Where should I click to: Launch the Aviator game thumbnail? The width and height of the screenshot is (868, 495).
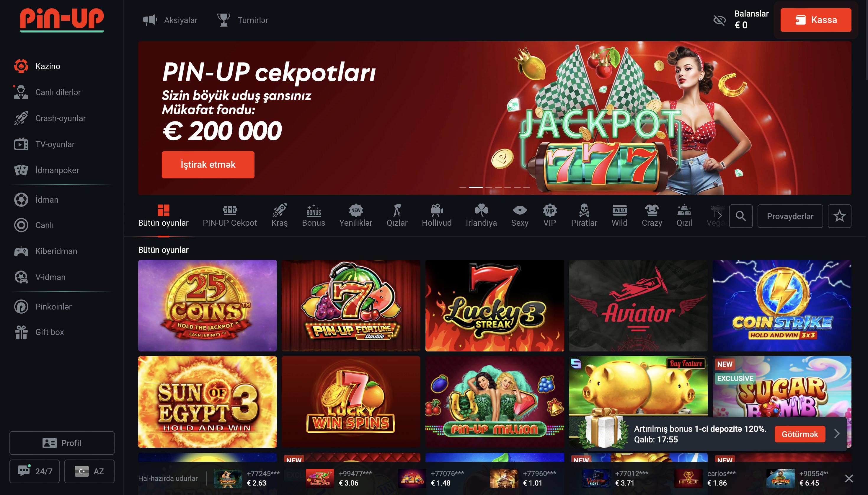[638, 306]
